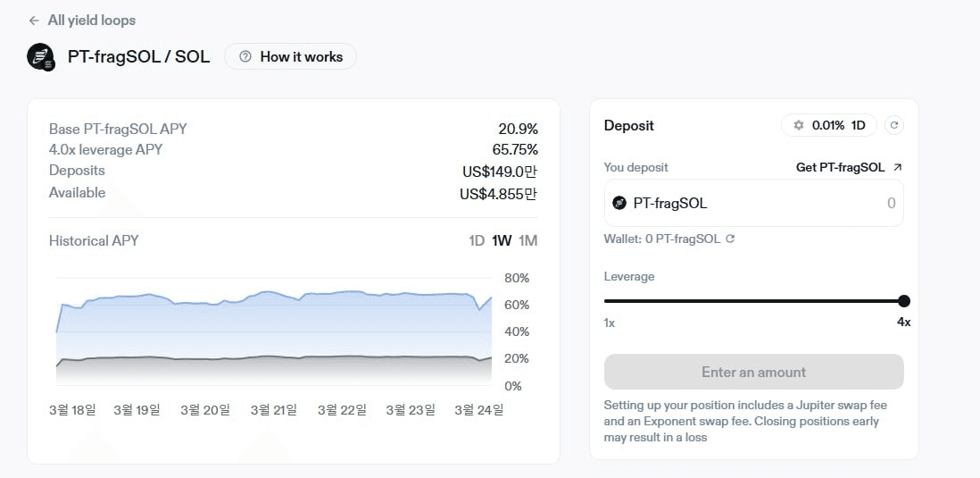Select the 1W historical APY range
The image size is (980, 478).
(502, 241)
